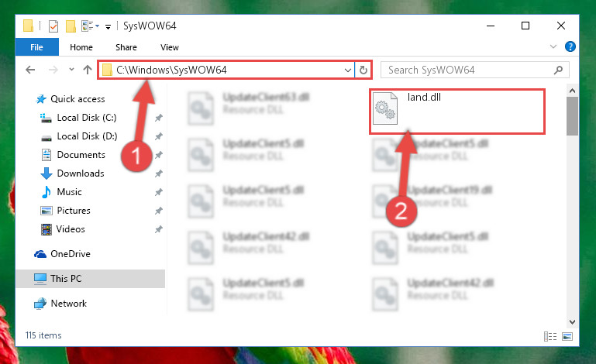This screenshot has width=596, height=364.
Task: Switch to the View ribbon tab
Action: click(x=170, y=47)
